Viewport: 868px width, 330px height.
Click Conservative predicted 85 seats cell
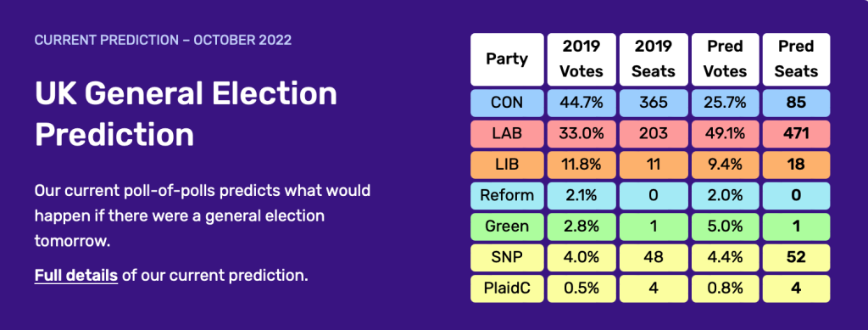(x=796, y=103)
